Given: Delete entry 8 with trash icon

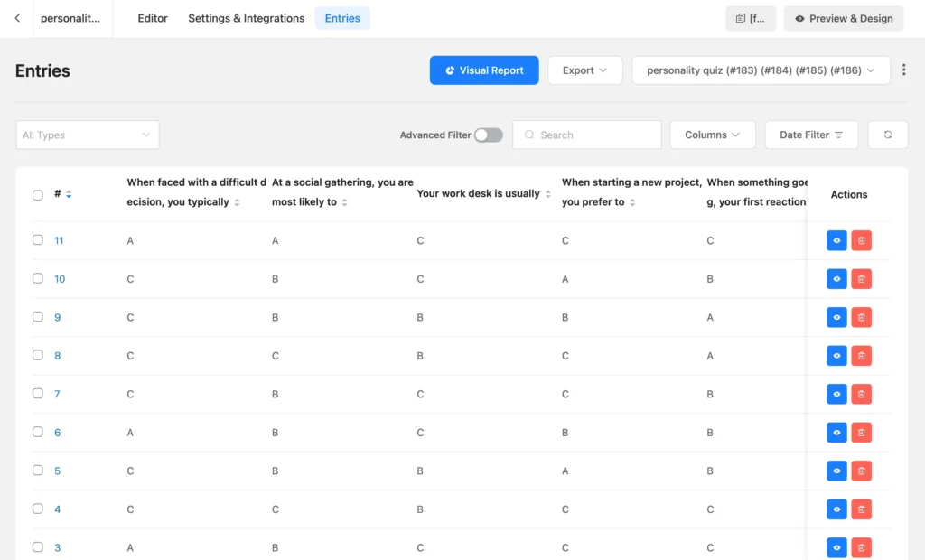Looking at the screenshot, I should pyautogui.click(x=861, y=355).
